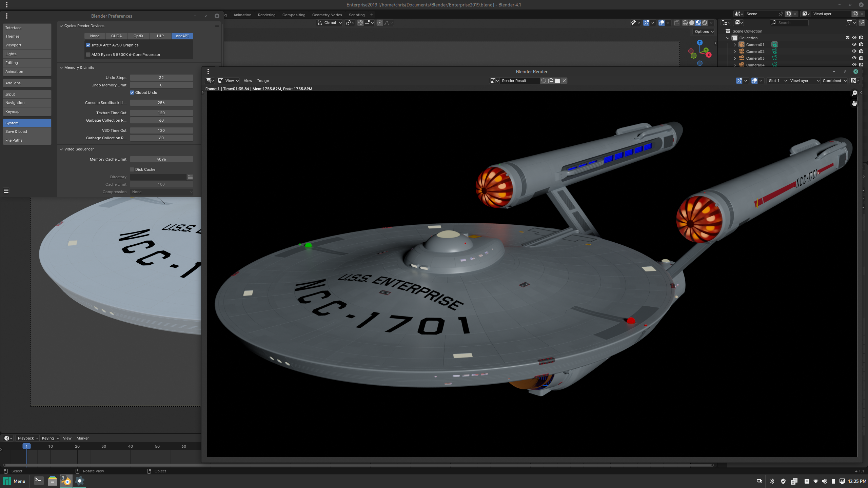The width and height of the screenshot is (868, 488).
Task: Open the Keymap preferences section
Action: pos(27,111)
